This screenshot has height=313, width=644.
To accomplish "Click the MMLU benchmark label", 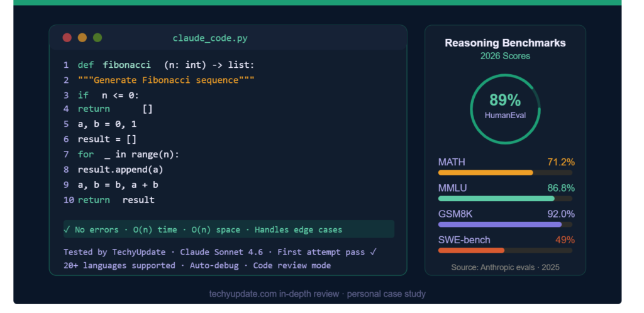I will tap(452, 188).
